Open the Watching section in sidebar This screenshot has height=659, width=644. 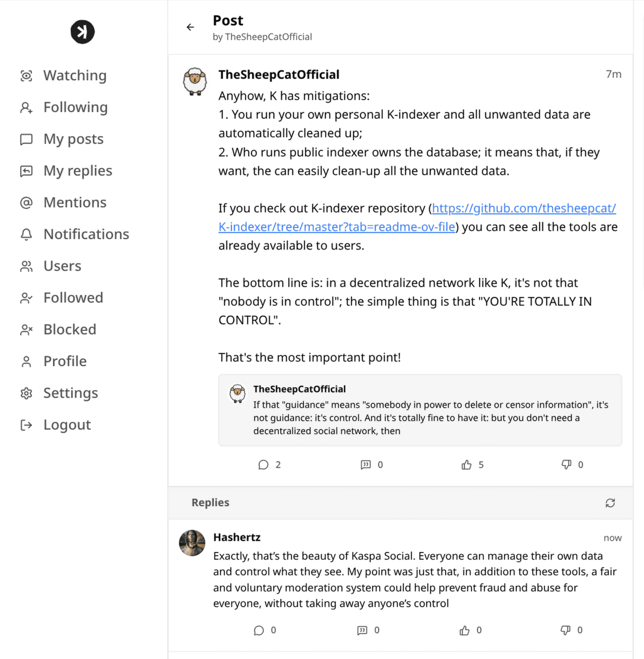pyautogui.click(x=75, y=76)
